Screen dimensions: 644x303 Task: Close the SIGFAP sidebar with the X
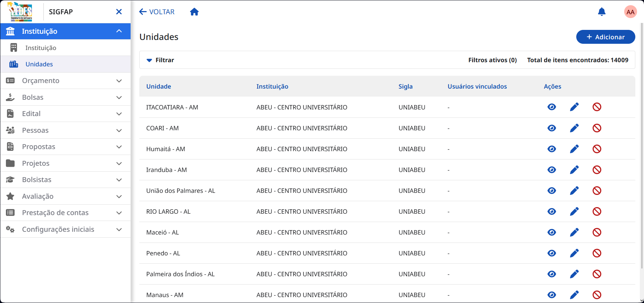click(x=119, y=12)
